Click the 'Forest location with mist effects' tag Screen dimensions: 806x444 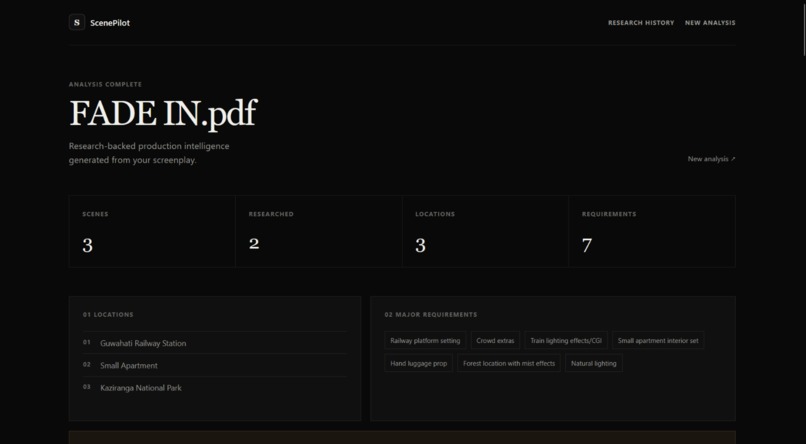(509, 363)
